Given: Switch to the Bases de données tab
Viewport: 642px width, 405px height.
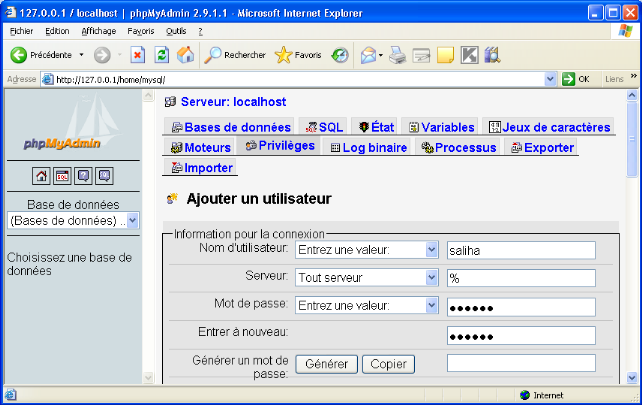Looking at the screenshot, I should click(x=231, y=127).
